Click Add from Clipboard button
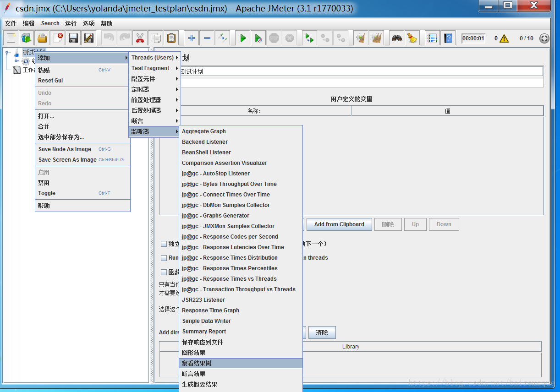This screenshot has width=560, height=392. (x=339, y=224)
